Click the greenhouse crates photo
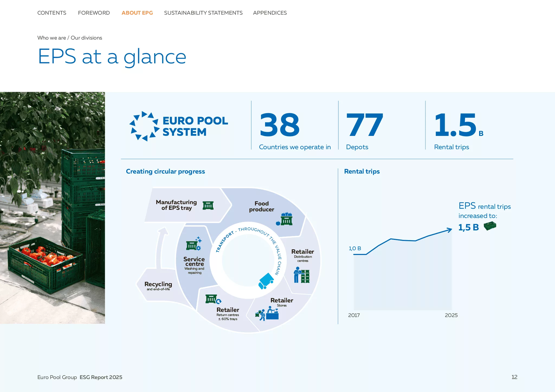 click(x=53, y=208)
